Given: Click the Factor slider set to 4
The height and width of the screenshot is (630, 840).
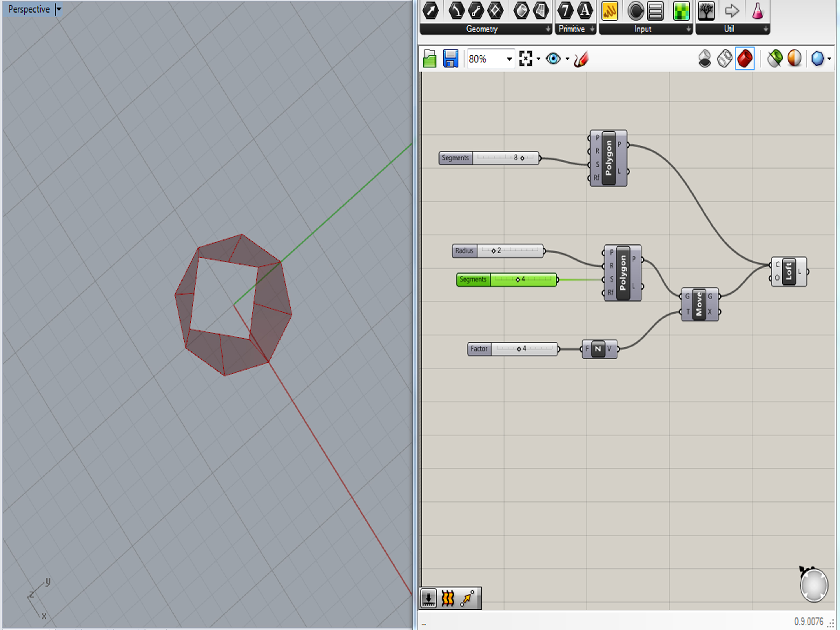Looking at the screenshot, I should coord(513,349).
